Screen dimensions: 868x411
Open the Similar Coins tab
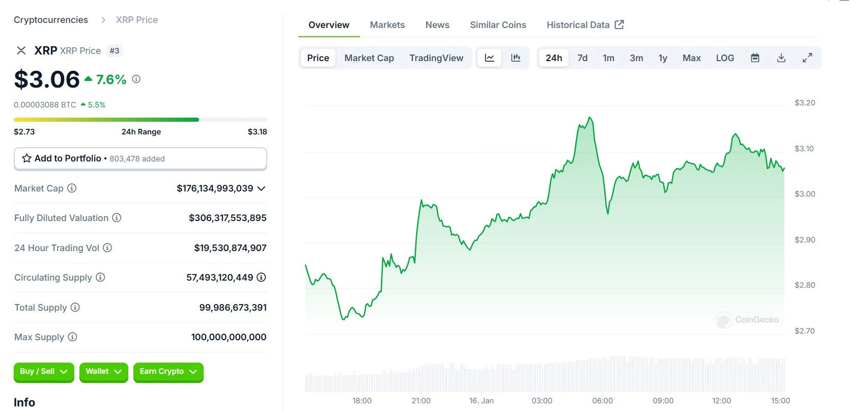pyautogui.click(x=498, y=25)
